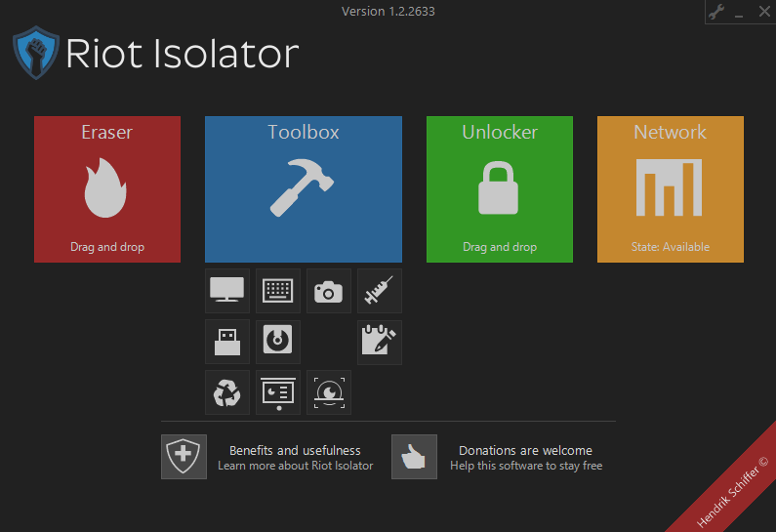Click the presentation board tool icon
This screenshot has width=776, height=532.
click(278, 392)
